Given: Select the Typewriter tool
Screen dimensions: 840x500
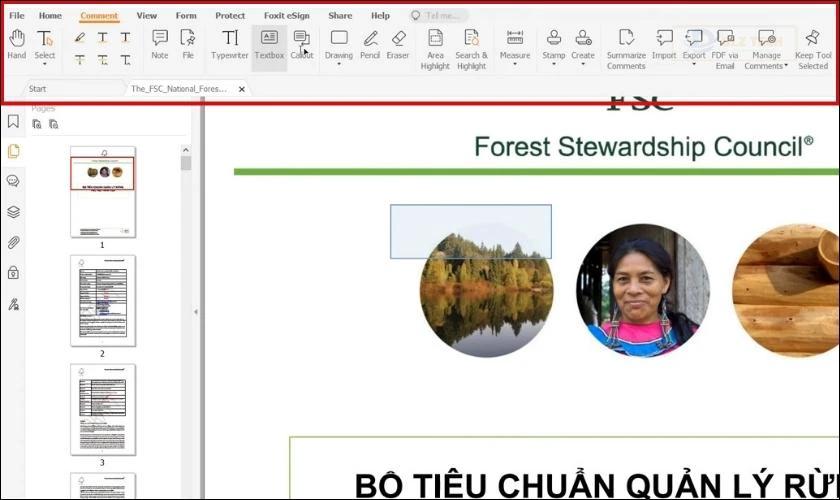Looking at the screenshot, I should 230,44.
